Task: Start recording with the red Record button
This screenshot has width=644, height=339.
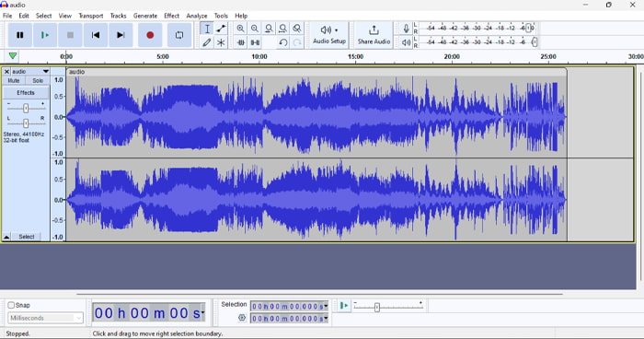Action: pos(150,35)
